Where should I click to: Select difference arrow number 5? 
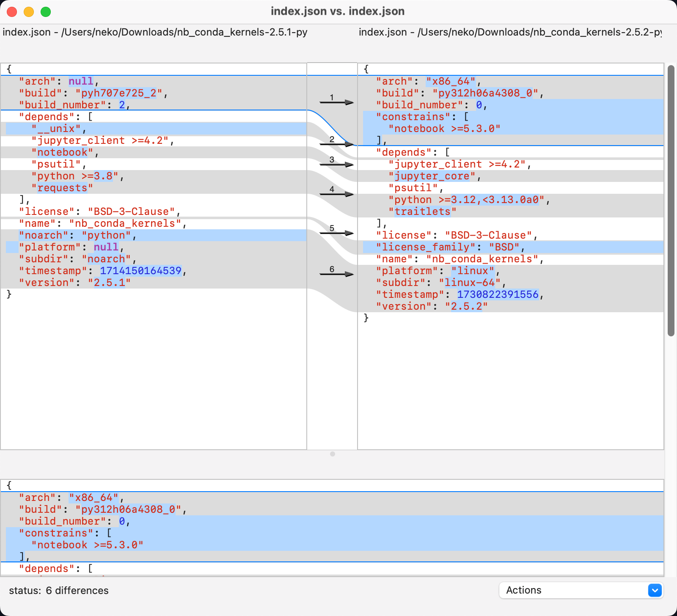click(x=336, y=233)
